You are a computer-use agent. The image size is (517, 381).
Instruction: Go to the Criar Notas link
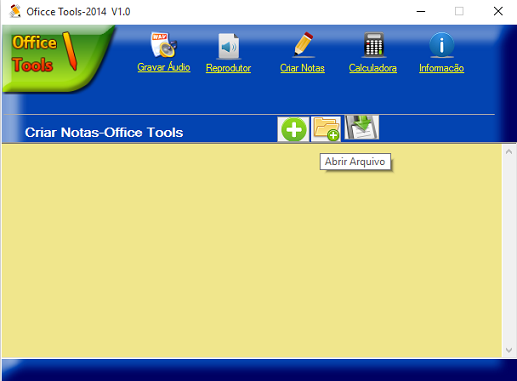click(x=302, y=68)
